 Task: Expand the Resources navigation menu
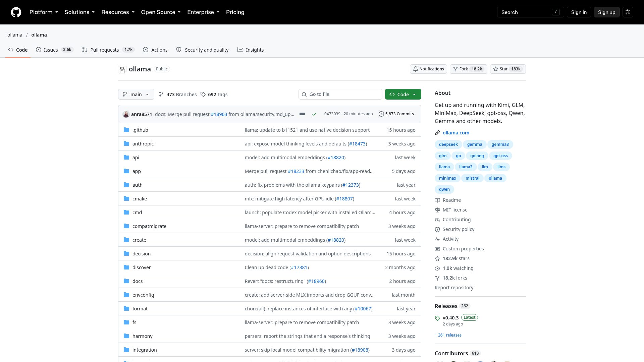click(x=118, y=12)
